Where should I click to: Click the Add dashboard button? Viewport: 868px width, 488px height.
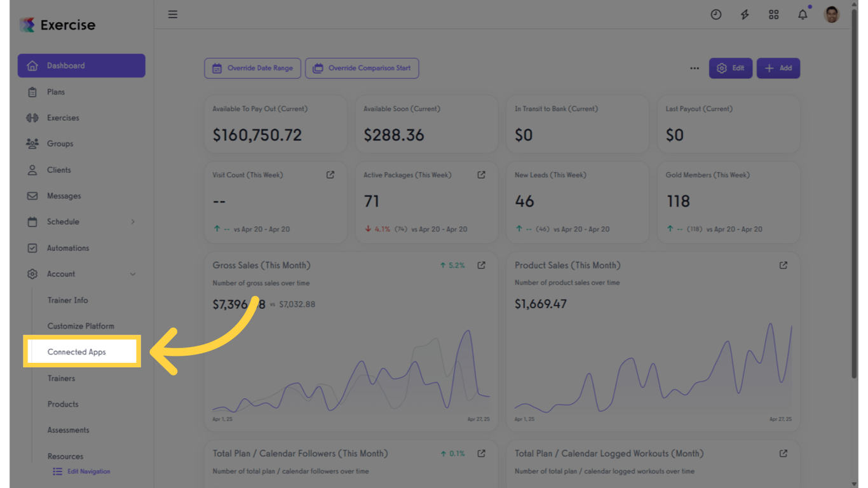coord(778,69)
